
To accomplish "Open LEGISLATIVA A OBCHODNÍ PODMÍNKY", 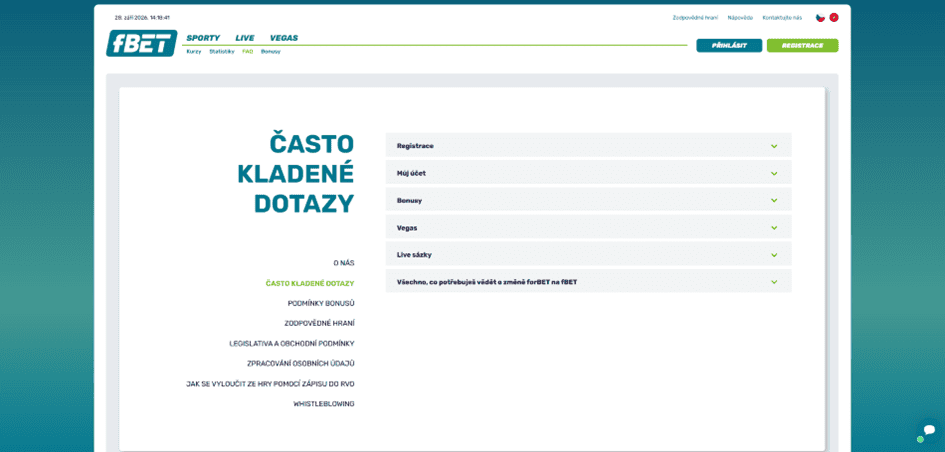I will pyautogui.click(x=292, y=344).
